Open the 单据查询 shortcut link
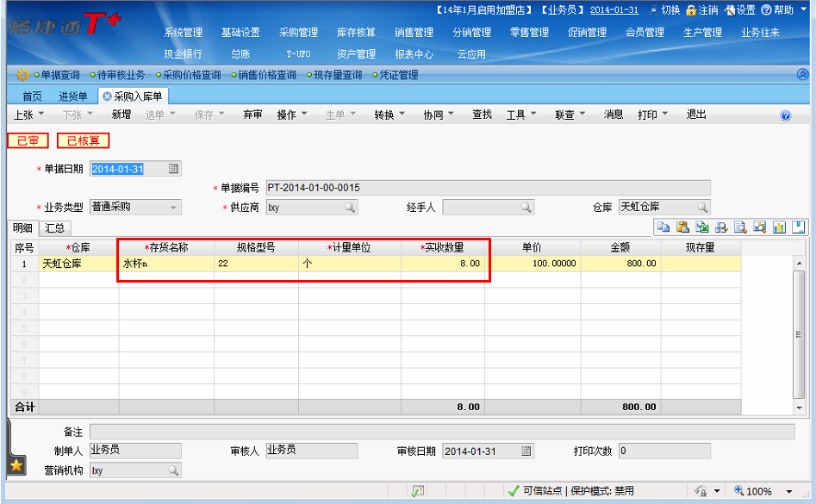The width and height of the screenshot is (816, 504). click(x=60, y=75)
